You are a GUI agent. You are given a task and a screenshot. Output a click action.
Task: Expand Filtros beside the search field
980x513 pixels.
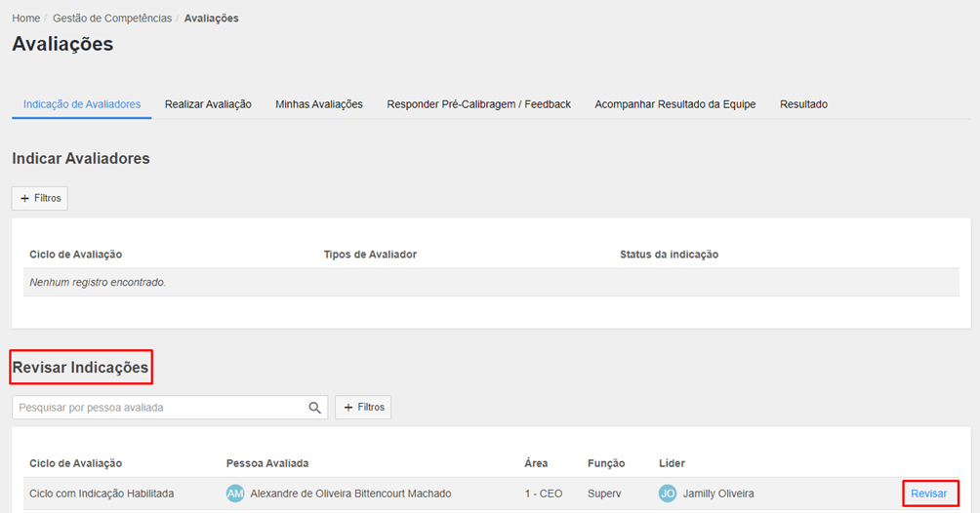363,408
